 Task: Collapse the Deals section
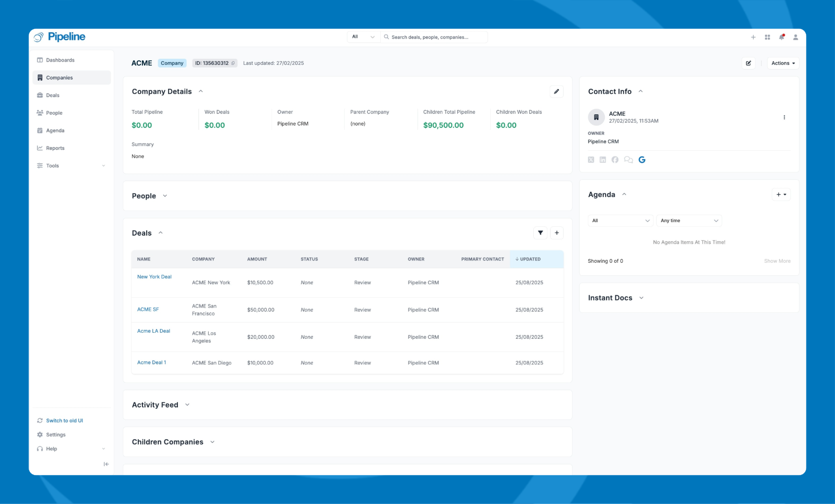(x=161, y=233)
